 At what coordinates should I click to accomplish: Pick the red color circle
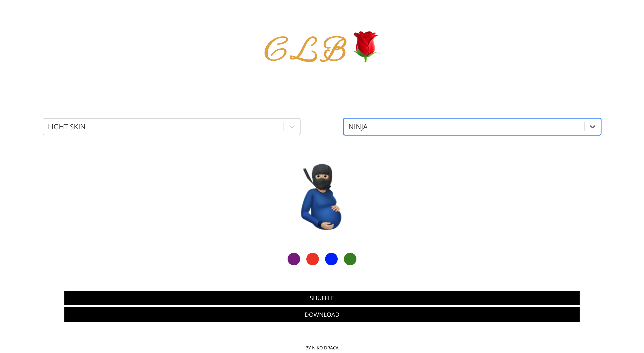pos(312,259)
